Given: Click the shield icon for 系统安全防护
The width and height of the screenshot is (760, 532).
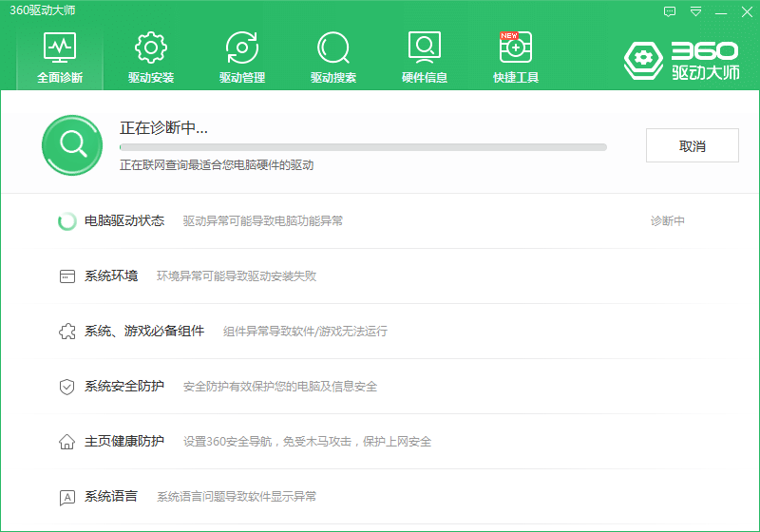Looking at the screenshot, I should tap(66, 387).
